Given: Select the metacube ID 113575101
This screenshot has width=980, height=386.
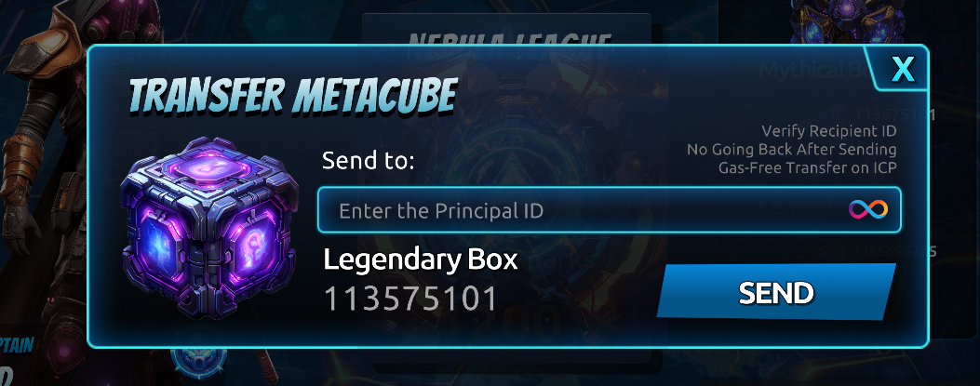Looking at the screenshot, I should pos(410,299).
